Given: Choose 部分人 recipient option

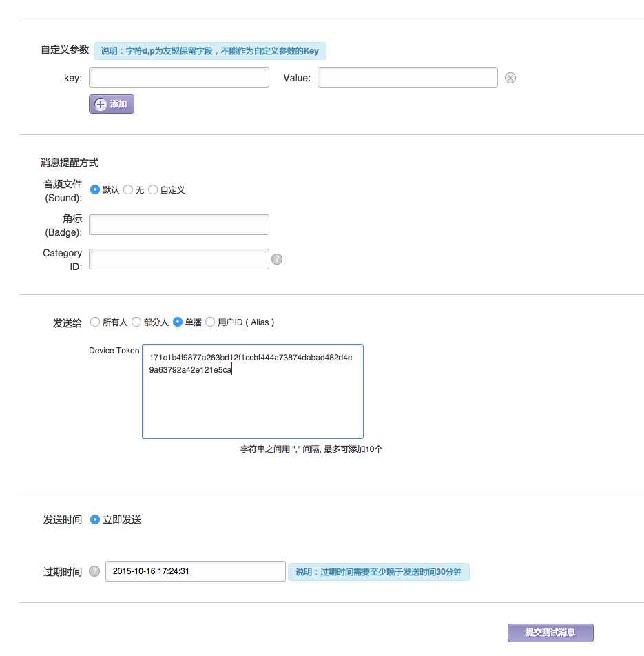Looking at the screenshot, I should (136, 322).
